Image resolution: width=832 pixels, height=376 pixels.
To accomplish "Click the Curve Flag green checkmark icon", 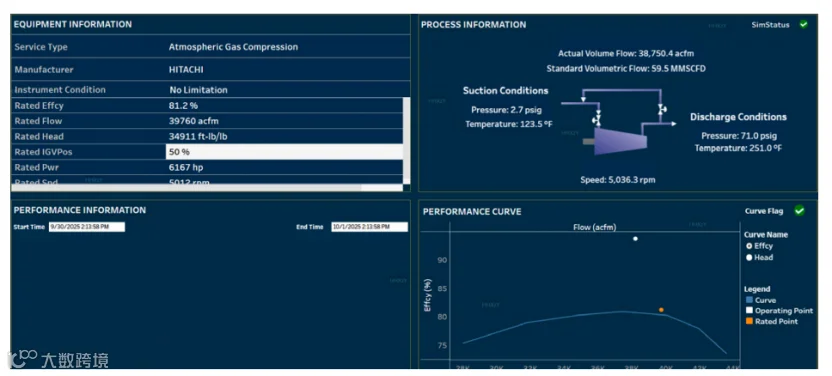I will pyautogui.click(x=799, y=211).
